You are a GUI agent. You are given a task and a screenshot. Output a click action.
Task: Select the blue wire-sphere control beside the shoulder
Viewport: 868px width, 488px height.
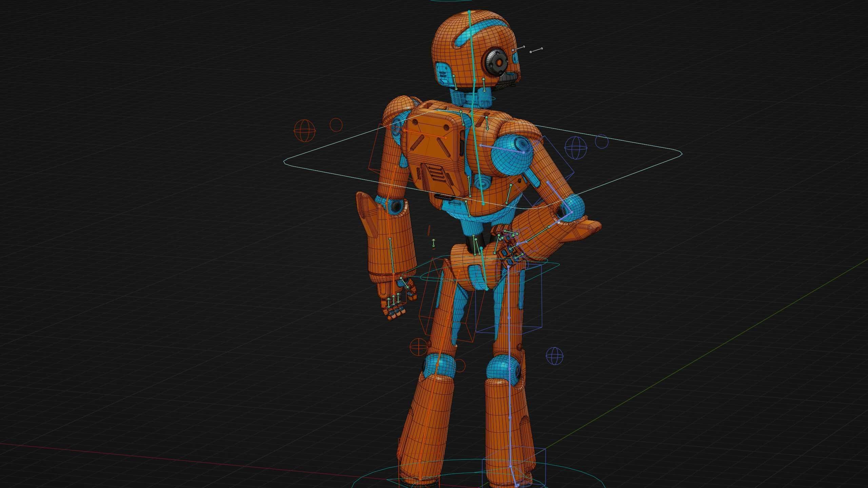pos(576,148)
